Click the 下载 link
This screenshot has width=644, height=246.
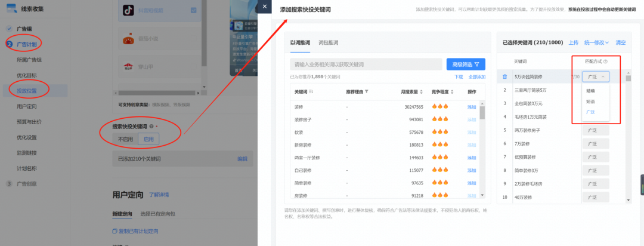pos(459,77)
